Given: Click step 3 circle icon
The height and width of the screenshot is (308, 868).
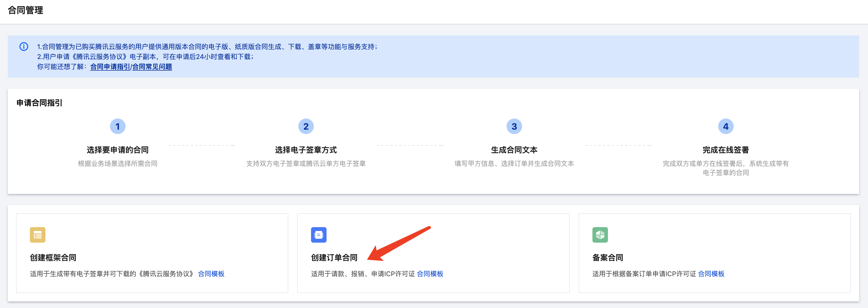Looking at the screenshot, I should tap(514, 126).
